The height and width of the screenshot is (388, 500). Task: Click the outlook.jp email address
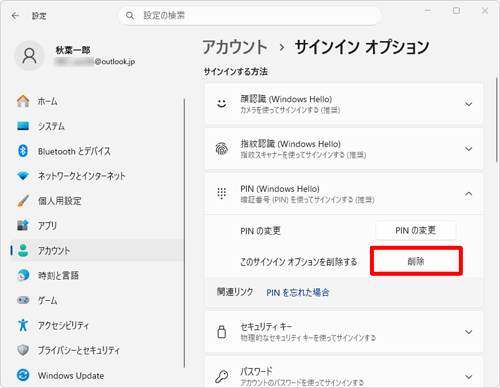click(95, 61)
